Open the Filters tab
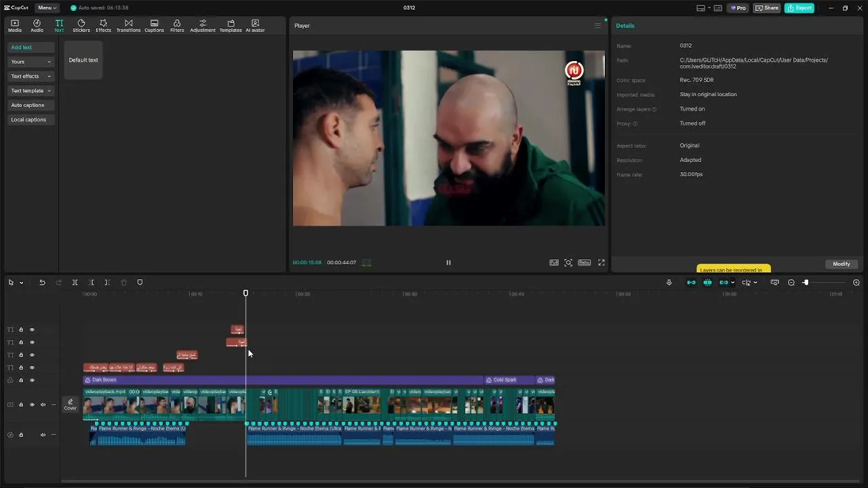Screen dimensions: 868x488 [177, 26]
